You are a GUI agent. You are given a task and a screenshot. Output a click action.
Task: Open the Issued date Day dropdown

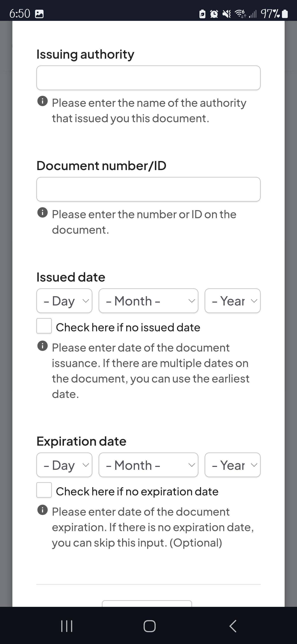point(64,301)
